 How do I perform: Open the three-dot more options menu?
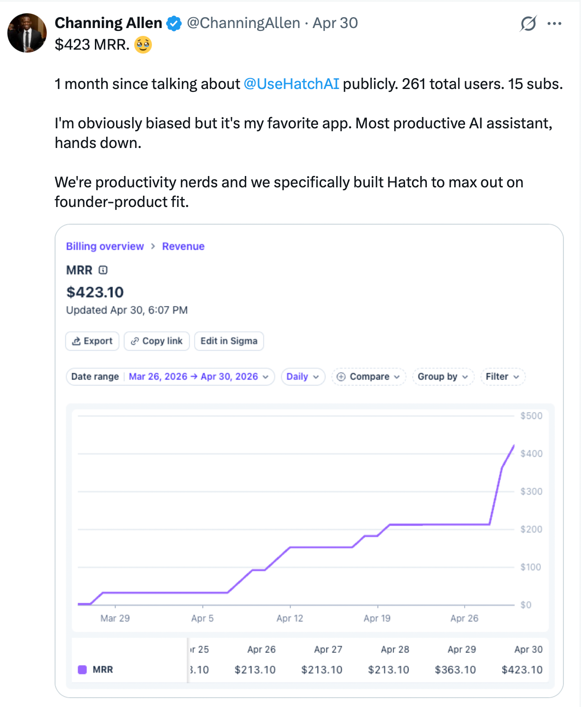554,24
